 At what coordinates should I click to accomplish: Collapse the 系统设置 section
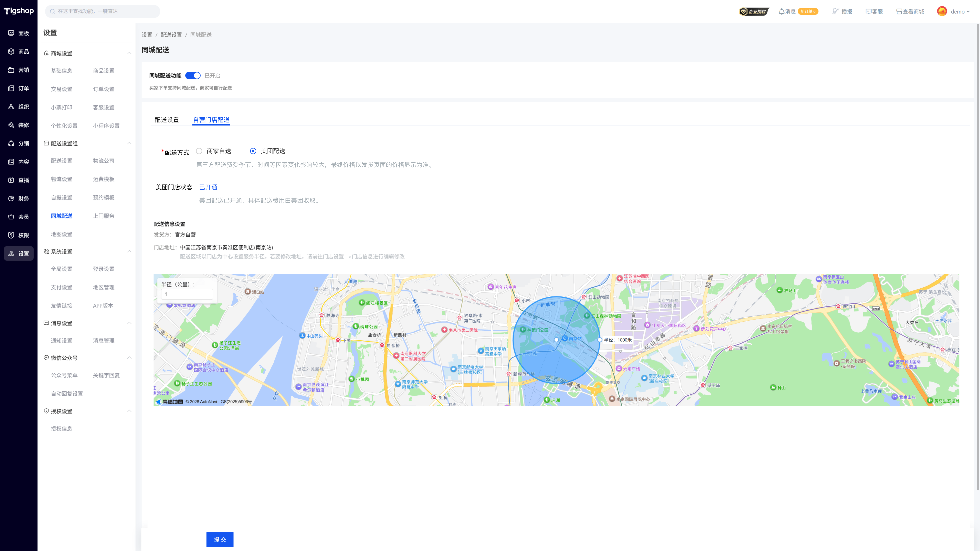(x=129, y=251)
